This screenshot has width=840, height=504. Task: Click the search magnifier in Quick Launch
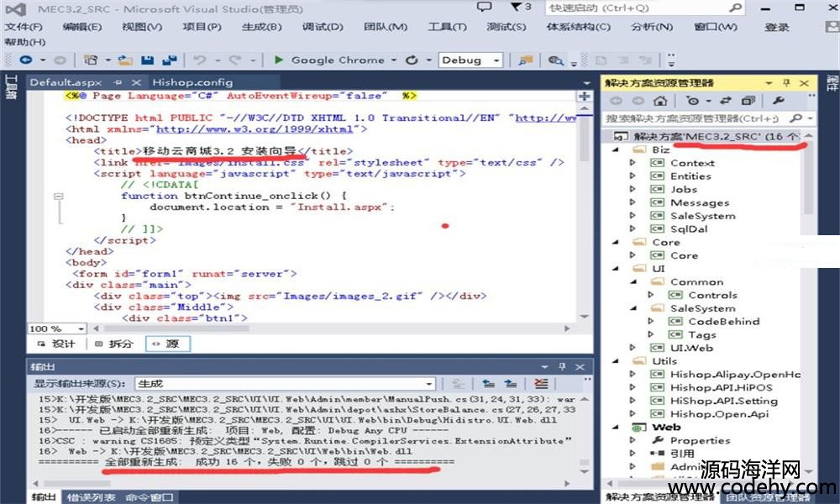pyautogui.click(x=736, y=8)
